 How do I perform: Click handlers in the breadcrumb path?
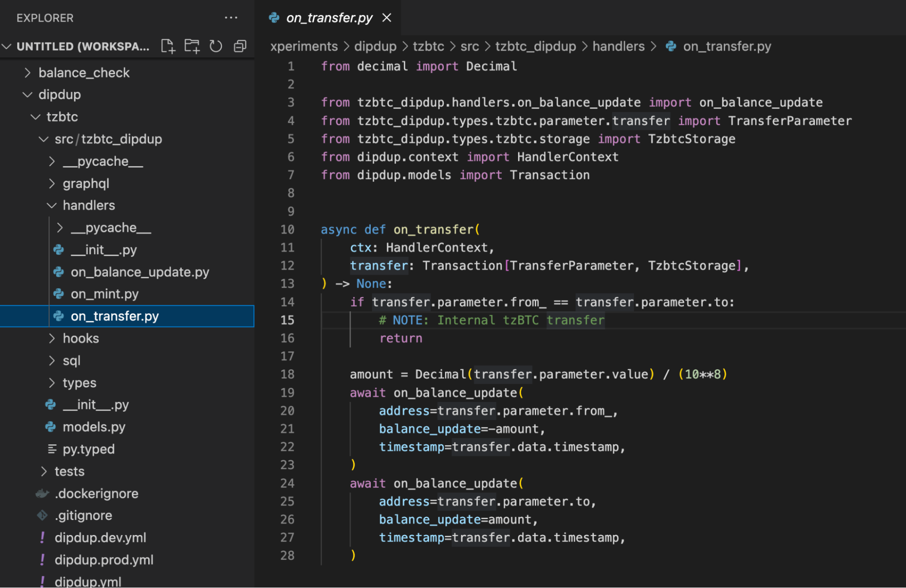pos(618,46)
